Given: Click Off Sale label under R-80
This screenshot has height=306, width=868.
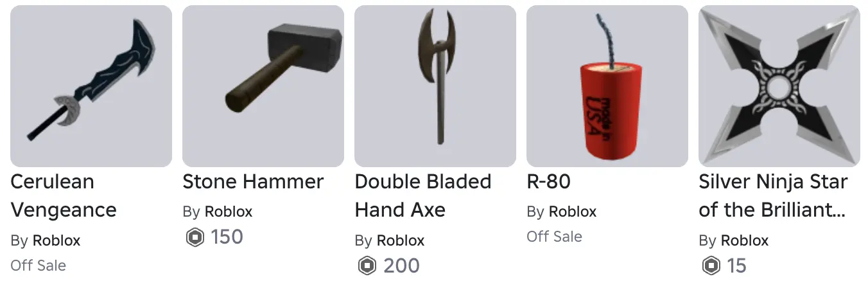Looking at the screenshot, I should coord(554,237).
